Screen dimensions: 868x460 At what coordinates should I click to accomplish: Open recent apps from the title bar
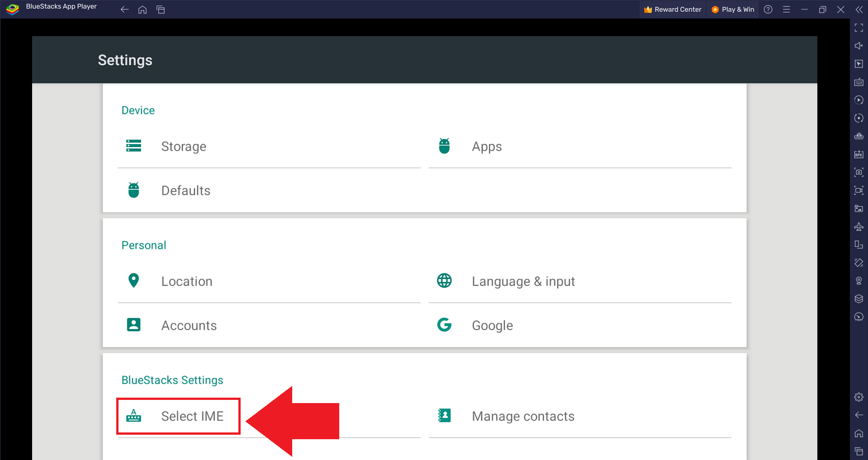pos(161,9)
